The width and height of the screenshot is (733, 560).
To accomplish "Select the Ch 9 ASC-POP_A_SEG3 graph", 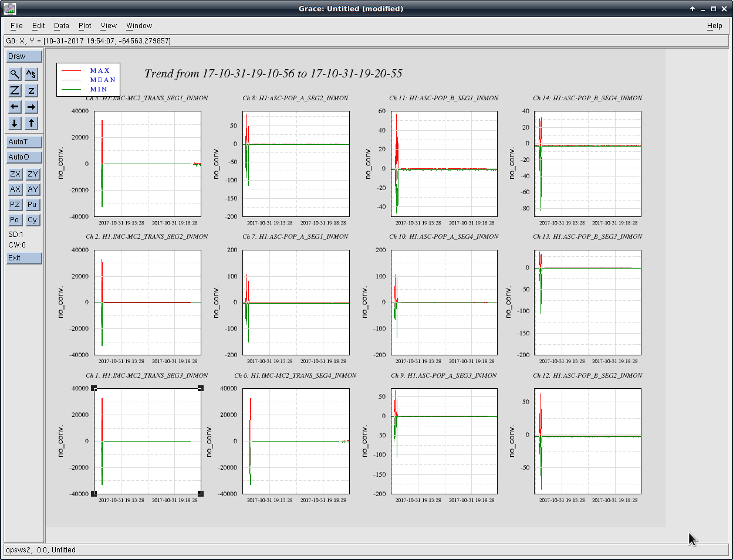I will click(444, 441).
